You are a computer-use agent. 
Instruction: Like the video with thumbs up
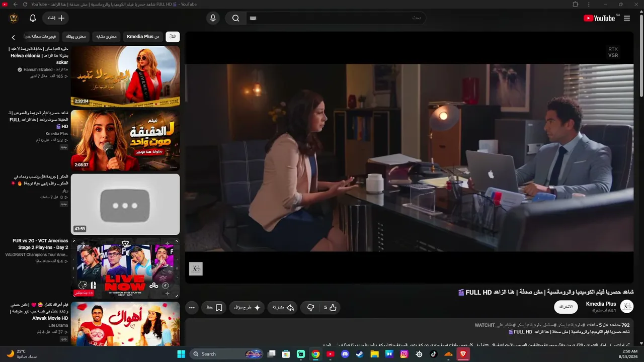pos(330,308)
